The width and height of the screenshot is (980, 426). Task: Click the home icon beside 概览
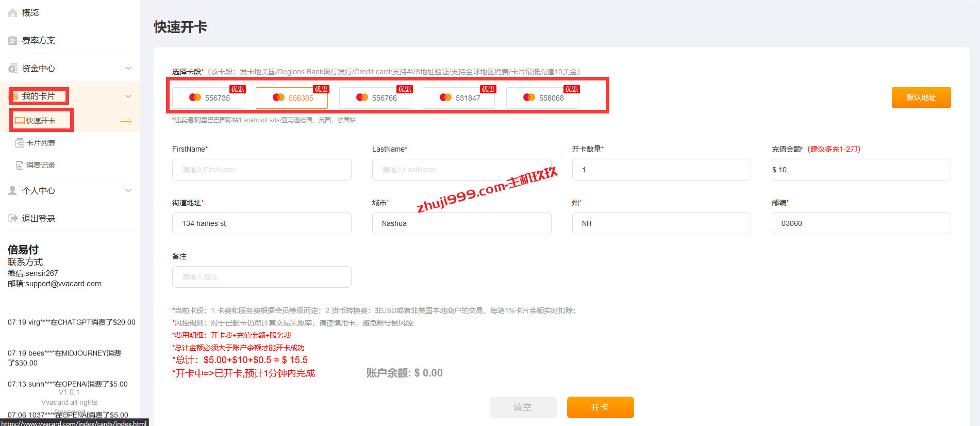13,12
